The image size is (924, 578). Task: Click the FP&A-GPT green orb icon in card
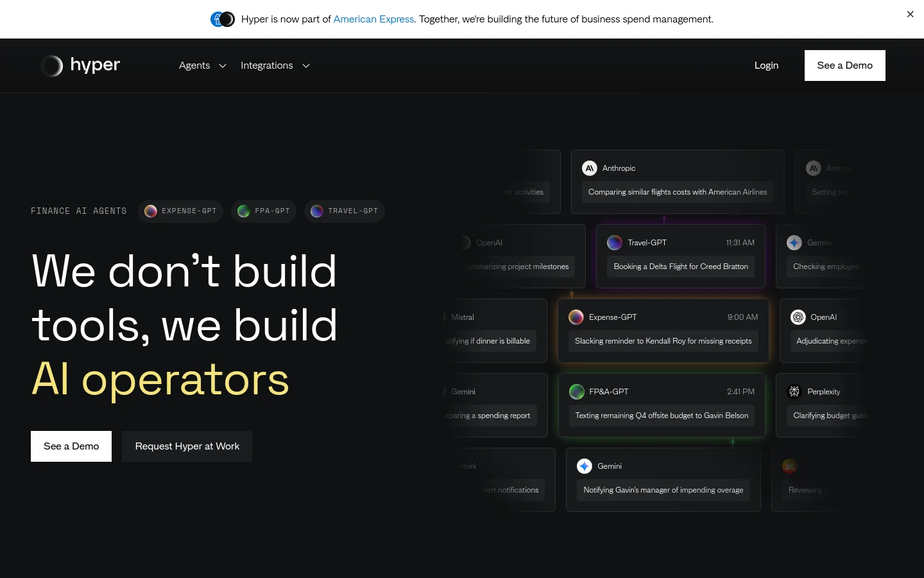(x=577, y=392)
